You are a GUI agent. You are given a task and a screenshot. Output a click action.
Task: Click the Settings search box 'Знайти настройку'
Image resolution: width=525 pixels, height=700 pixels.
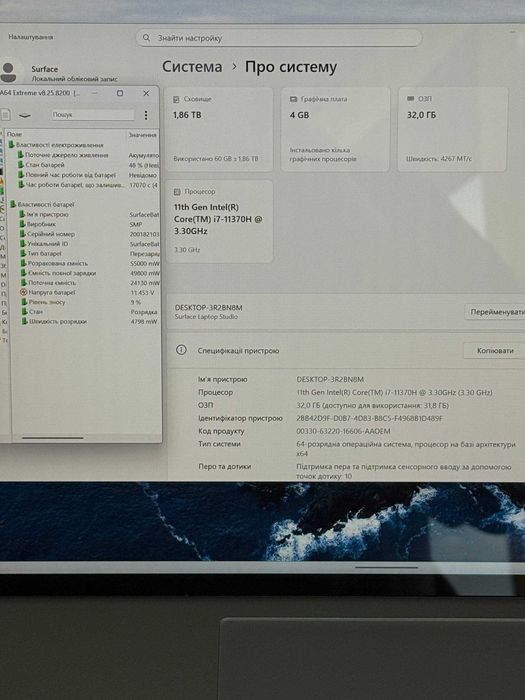pos(279,38)
